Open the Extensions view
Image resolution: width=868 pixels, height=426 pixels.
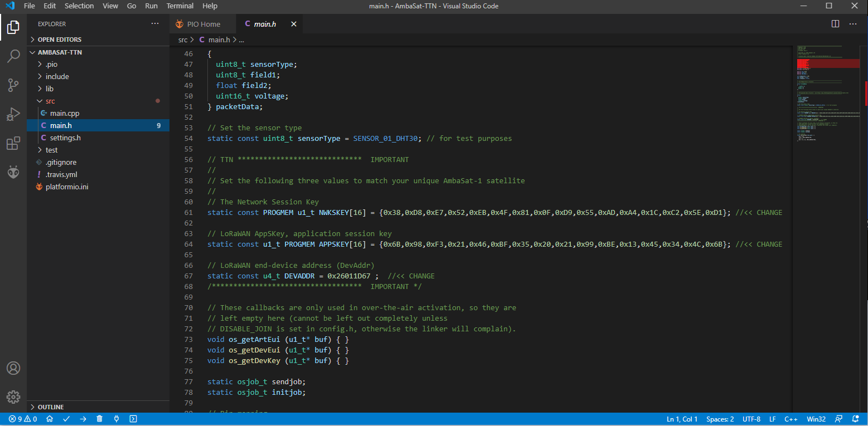click(x=13, y=144)
